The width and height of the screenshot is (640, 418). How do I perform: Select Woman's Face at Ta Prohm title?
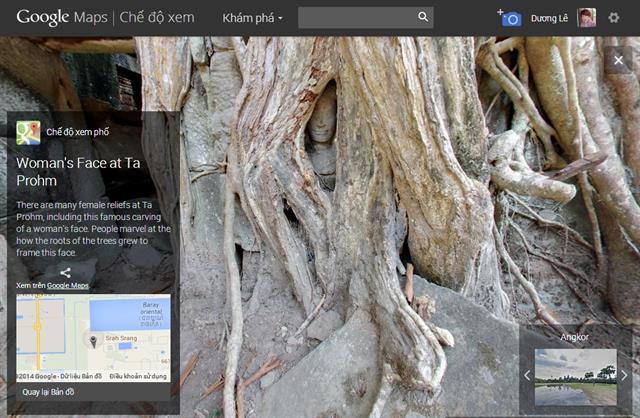78,171
